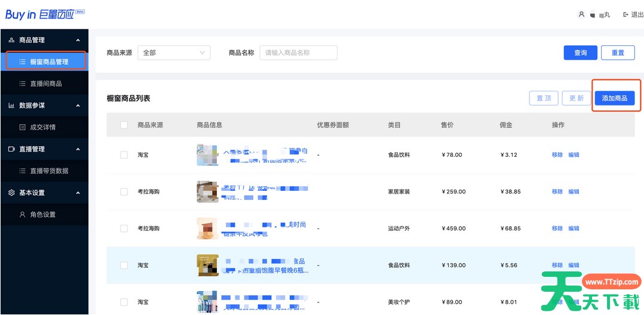Click the user avatar icon at top right

point(581,14)
